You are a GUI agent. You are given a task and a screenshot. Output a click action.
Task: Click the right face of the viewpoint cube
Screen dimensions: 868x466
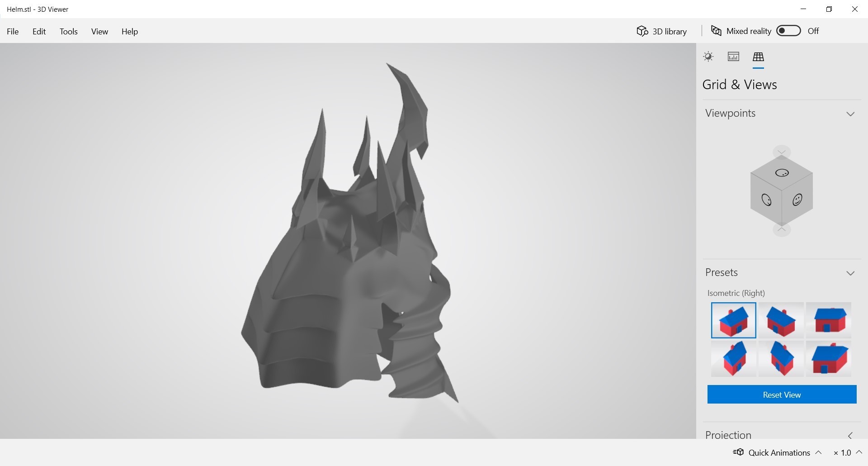(797, 200)
